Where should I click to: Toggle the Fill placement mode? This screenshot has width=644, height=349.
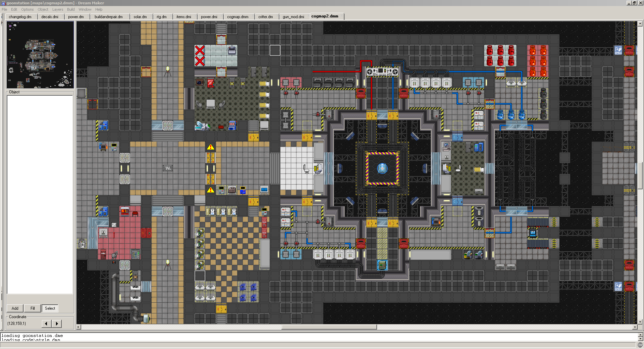click(x=33, y=308)
